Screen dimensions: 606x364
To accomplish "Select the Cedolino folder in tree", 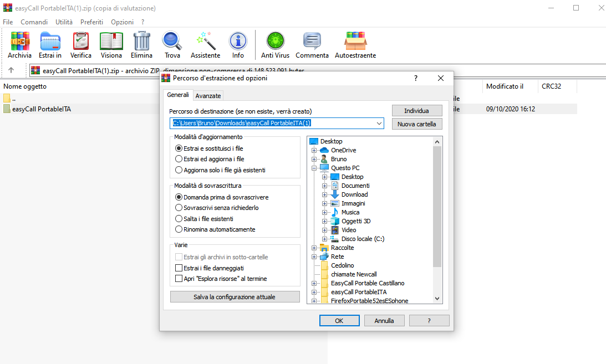I will [x=343, y=265].
